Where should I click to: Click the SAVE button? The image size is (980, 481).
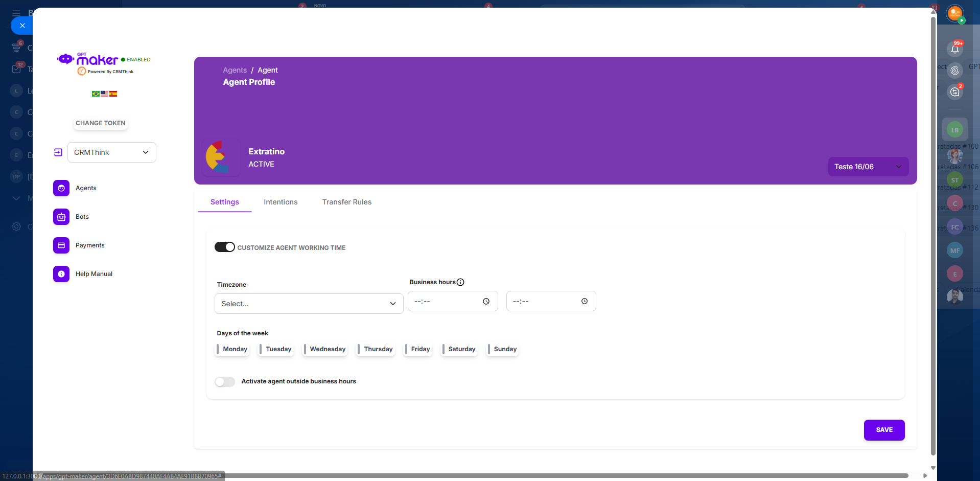[884, 430]
